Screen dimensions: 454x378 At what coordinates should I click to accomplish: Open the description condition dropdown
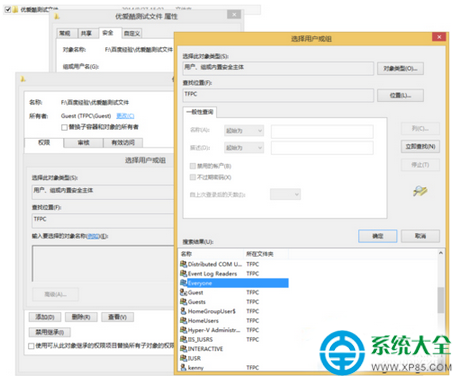pyautogui.click(x=244, y=148)
